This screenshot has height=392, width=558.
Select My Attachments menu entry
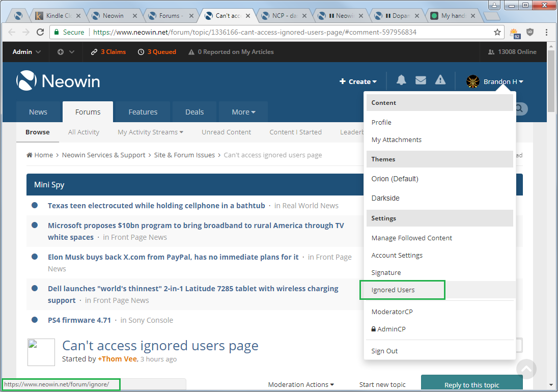(397, 140)
